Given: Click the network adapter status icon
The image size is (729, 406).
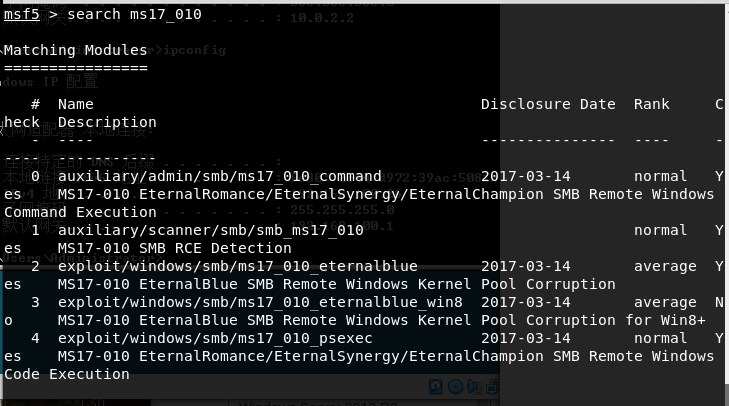Looking at the screenshot, I should [493, 386].
